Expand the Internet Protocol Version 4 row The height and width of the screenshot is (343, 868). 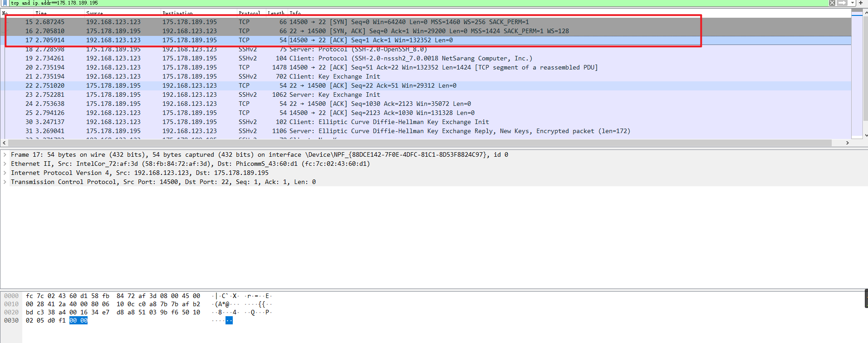click(5, 173)
